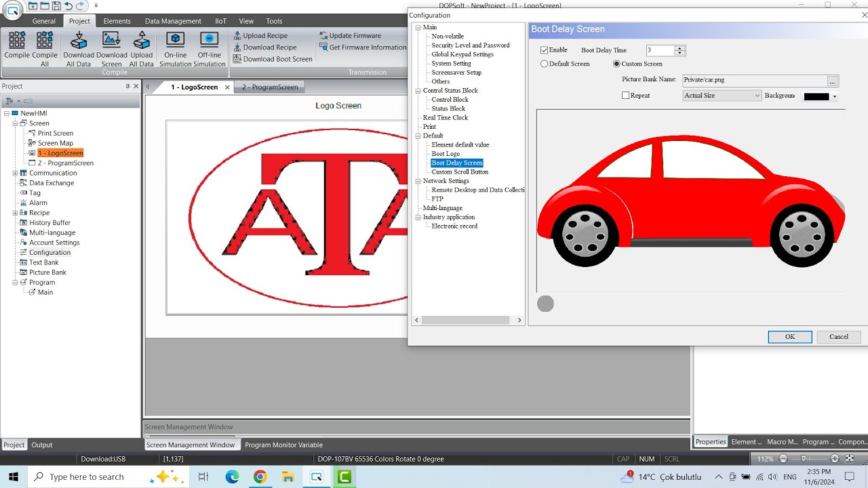Click the zoom in plus button

pos(835,459)
